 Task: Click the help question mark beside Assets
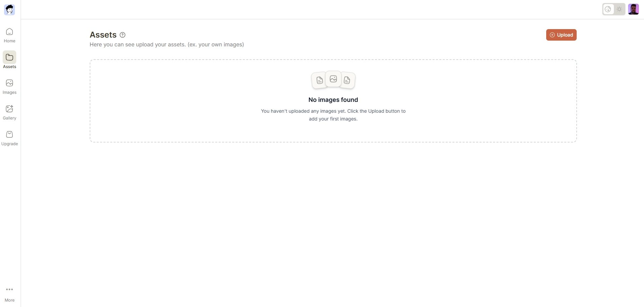pos(123,35)
